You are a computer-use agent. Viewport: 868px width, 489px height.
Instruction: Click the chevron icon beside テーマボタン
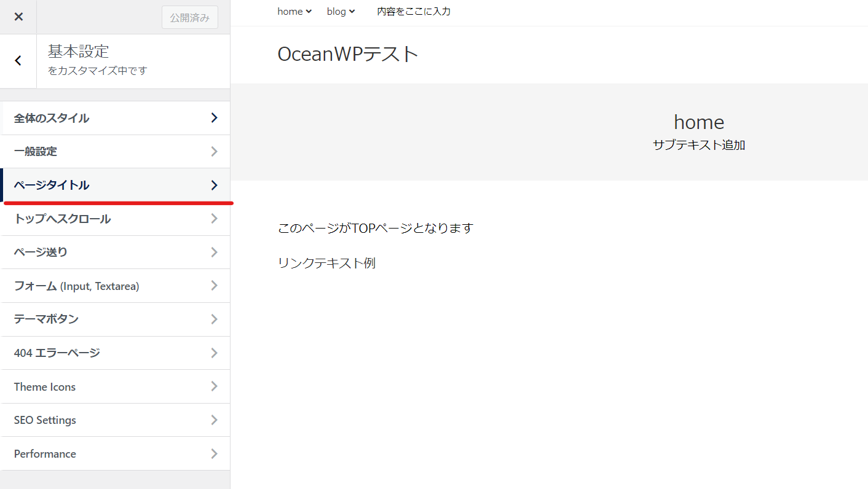point(214,319)
